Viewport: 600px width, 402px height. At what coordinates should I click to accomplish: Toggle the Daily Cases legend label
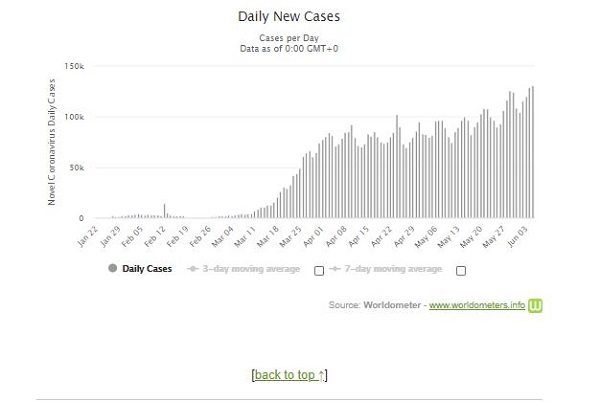(146, 268)
